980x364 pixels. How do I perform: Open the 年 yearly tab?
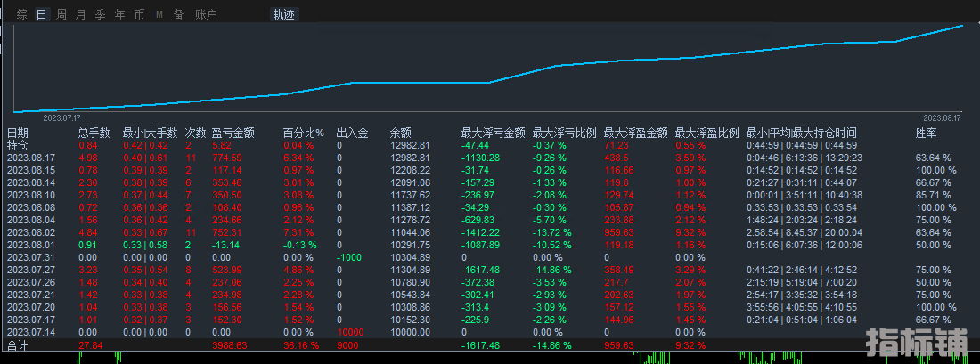[119, 14]
